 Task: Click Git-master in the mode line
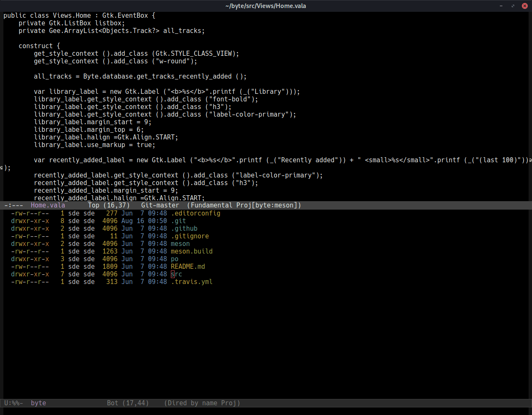[160, 205]
